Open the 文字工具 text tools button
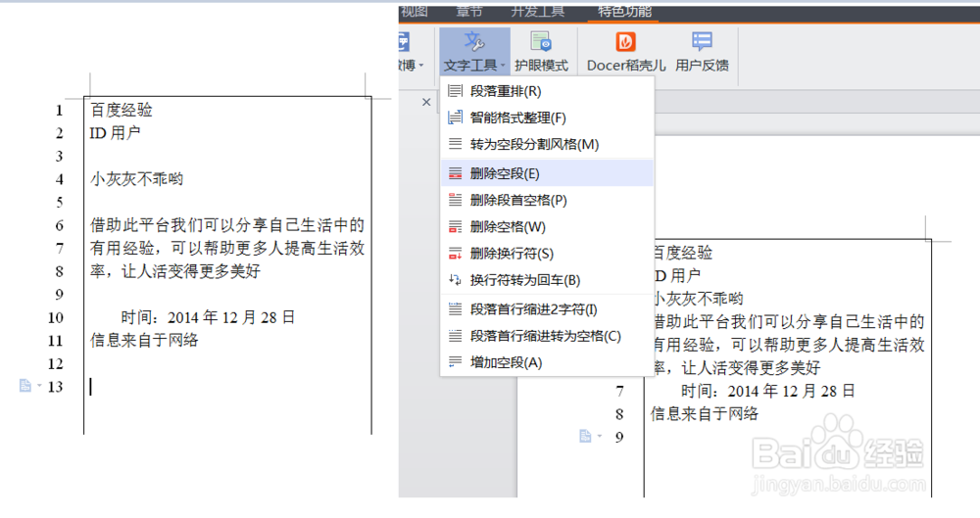The height and width of the screenshot is (518, 980). [474, 52]
